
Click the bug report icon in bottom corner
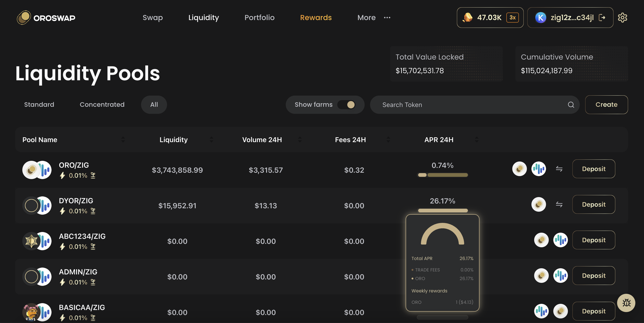coord(626,303)
